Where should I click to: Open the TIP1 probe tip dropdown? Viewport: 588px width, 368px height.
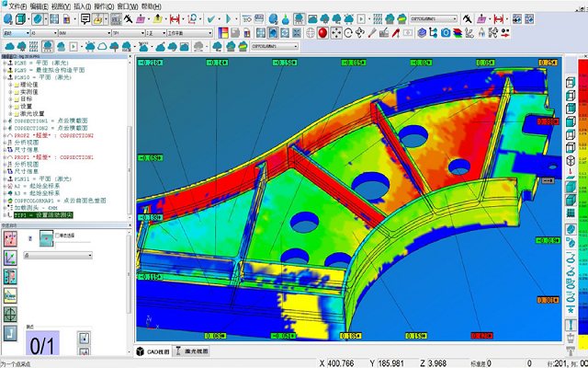click(x=129, y=33)
